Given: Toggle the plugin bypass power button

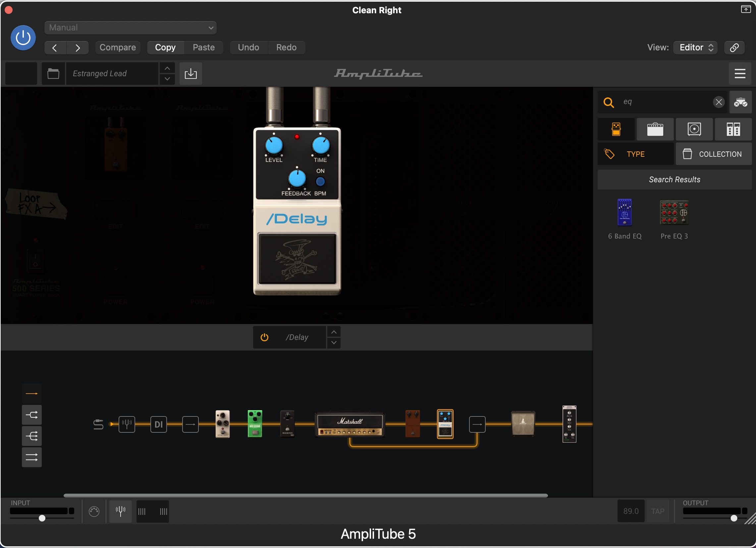Looking at the screenshot, I should tap(23, 38).
